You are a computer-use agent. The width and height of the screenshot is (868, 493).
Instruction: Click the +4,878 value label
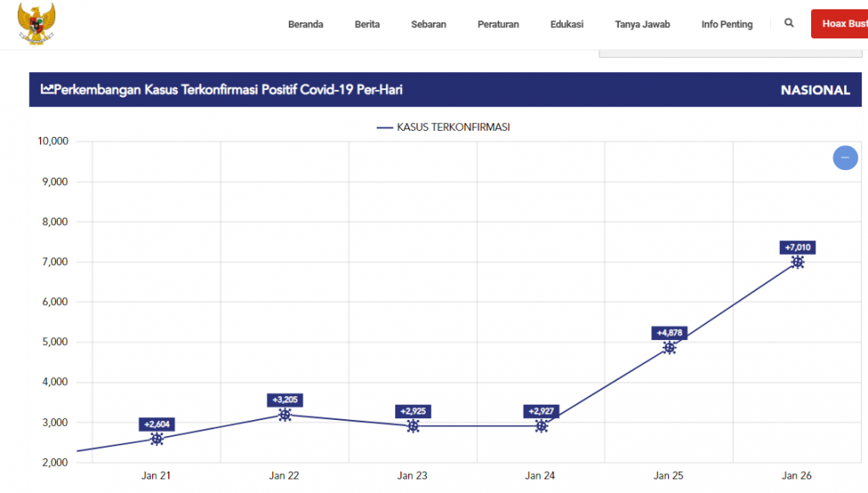[x=669, y=332]
